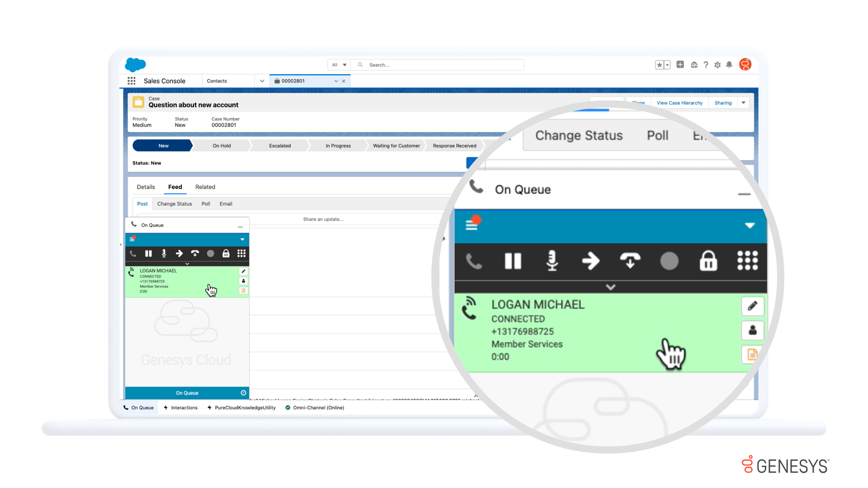
Task: Select the Related tab
Action: click(205, 187)
